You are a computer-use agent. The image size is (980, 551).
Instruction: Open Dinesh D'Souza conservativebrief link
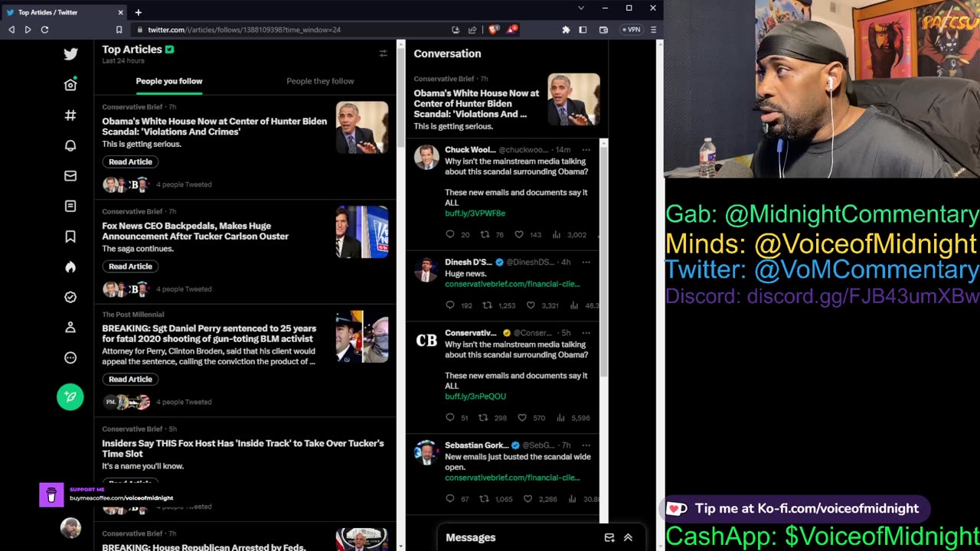pyautogui.click(x=512, y=284)
